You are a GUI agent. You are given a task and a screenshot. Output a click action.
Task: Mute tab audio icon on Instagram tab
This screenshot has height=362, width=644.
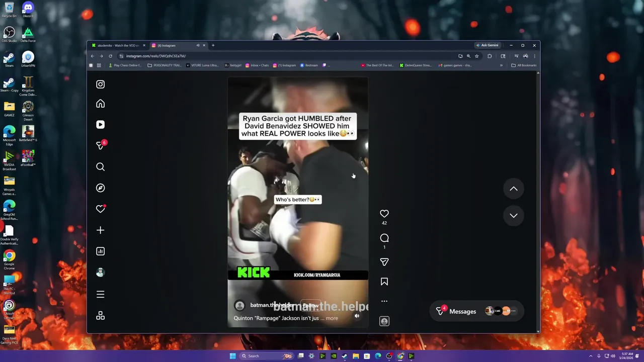[x=198, y=45]
